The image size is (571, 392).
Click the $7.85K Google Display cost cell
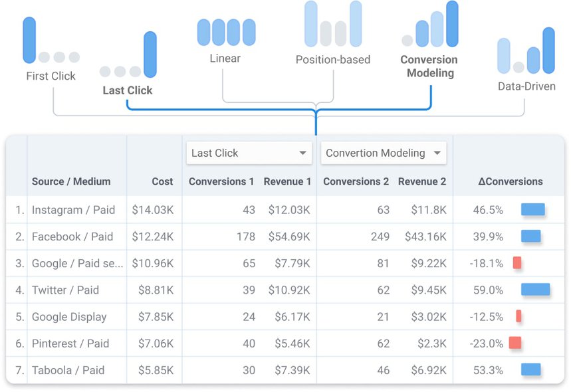pos(156,317)
